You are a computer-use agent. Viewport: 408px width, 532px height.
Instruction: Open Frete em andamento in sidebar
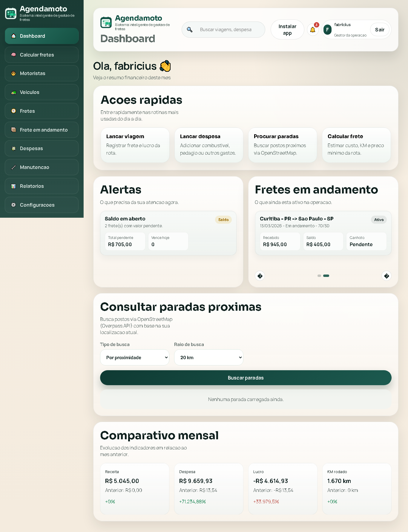point(42,130)
